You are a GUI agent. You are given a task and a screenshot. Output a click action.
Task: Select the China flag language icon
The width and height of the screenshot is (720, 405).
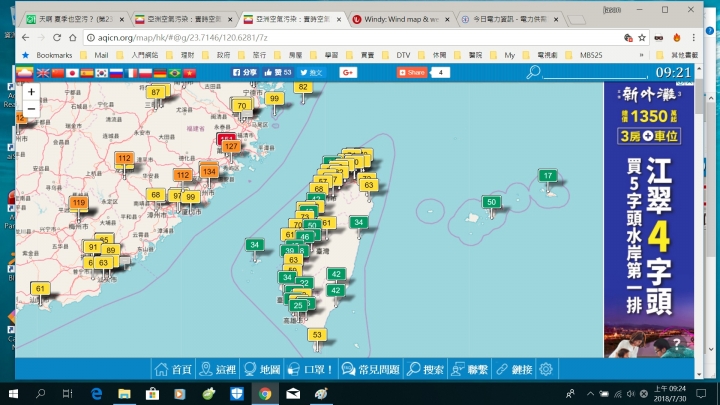(x=58, y=73)
